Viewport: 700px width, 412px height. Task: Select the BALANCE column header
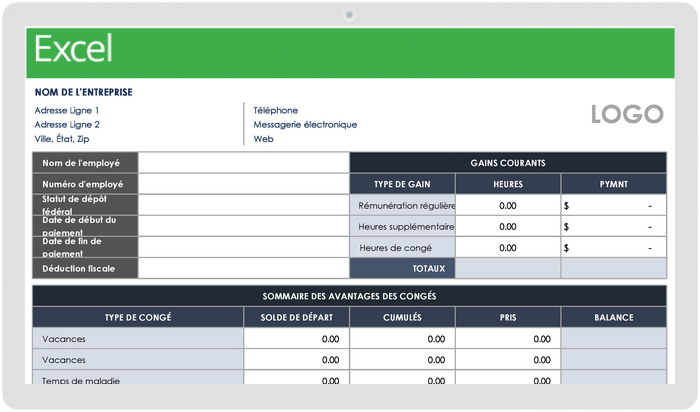614,317
